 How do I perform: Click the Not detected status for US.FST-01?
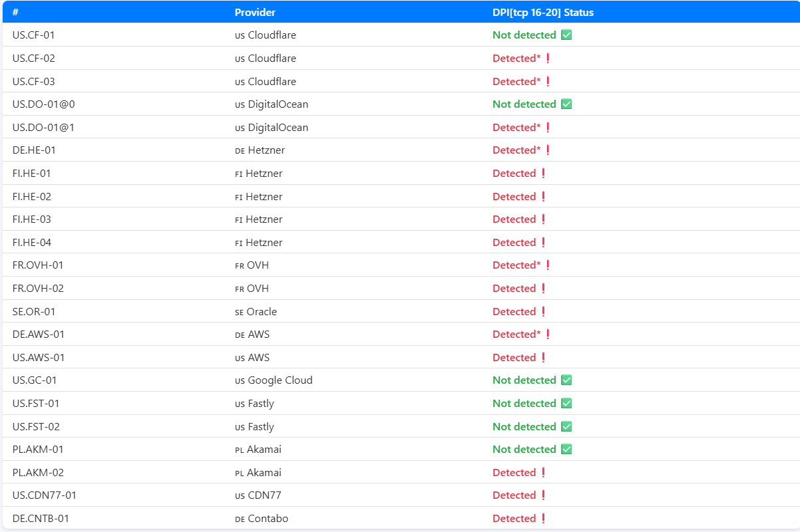click(524, 404)
